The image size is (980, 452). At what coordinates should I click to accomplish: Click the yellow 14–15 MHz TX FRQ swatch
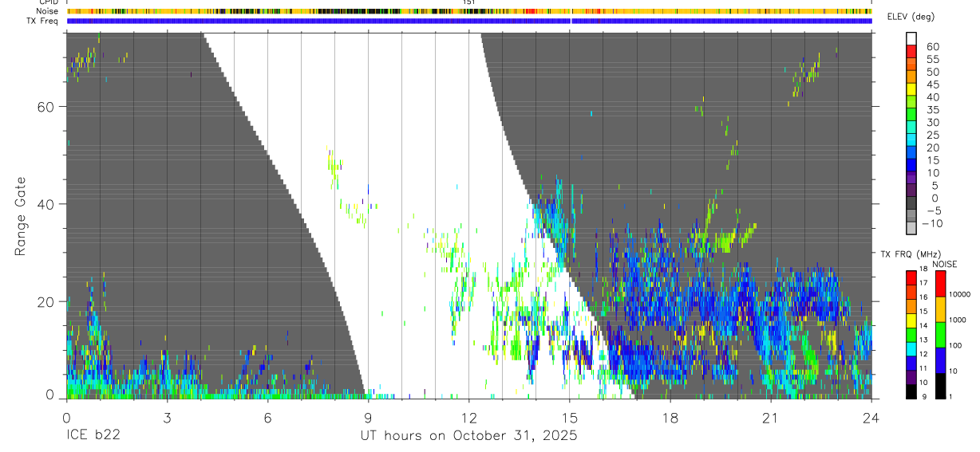click(x=911, y=320)
